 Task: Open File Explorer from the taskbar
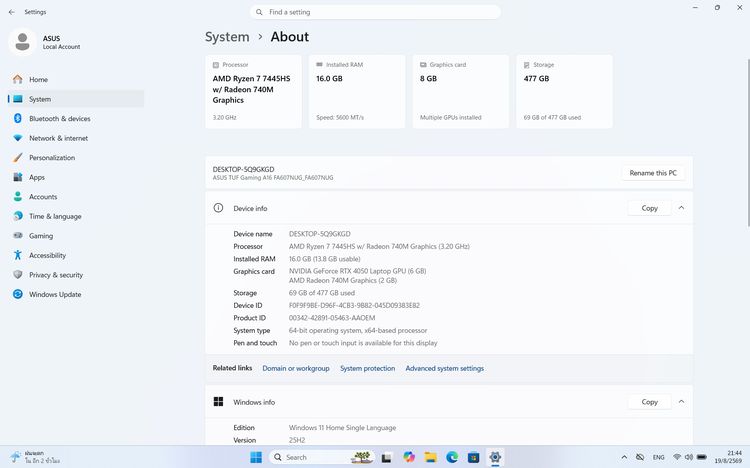point(430,457)
